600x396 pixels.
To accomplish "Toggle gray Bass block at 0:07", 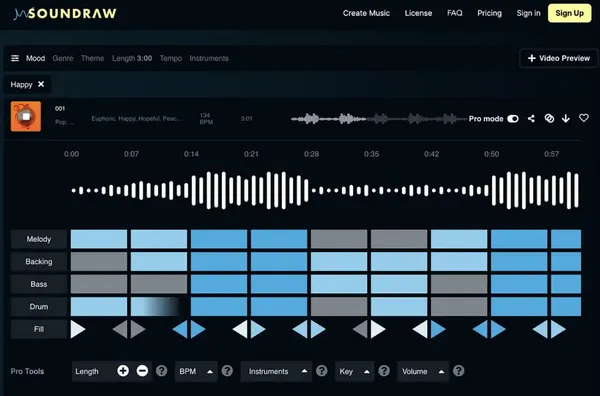I will (159, 284).
